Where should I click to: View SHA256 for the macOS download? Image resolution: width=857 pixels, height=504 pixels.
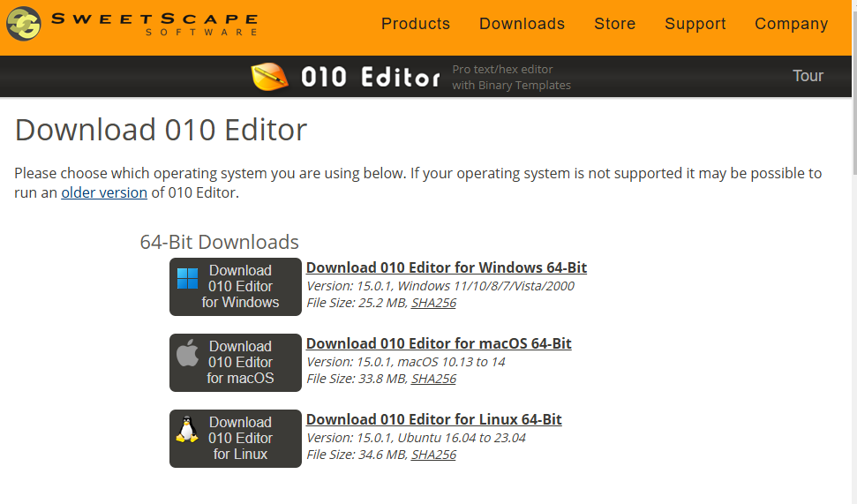click(x=433, y=379)
